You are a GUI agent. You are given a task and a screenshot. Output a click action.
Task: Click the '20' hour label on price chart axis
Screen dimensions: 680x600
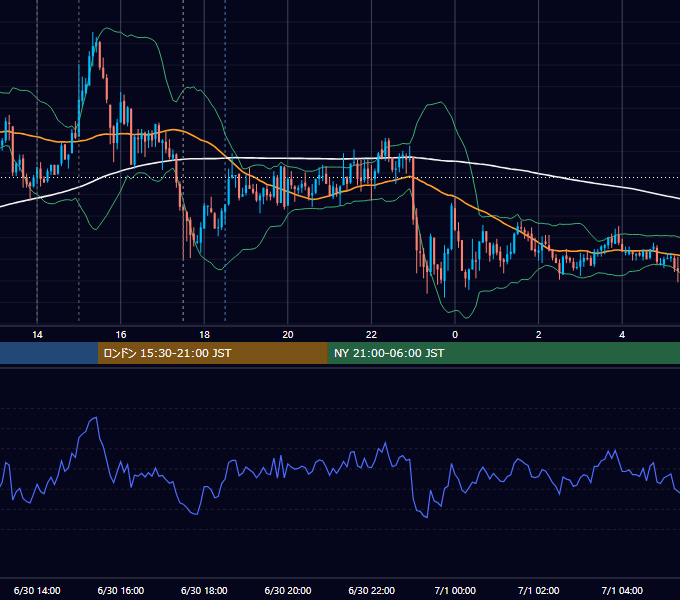point(288,335)
